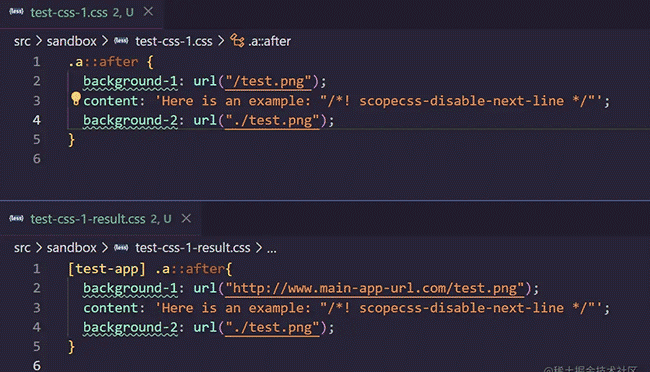The height and width of the screenshot is (372, 650).
Task: Follow "./test.png" link in top editor
Action: tap(272, 120)
